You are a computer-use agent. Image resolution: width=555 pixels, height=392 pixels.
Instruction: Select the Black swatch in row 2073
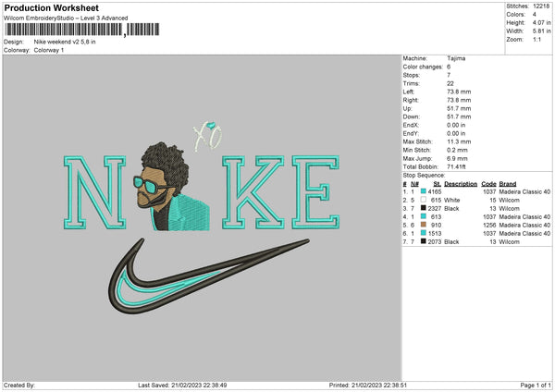coord(424,241)
